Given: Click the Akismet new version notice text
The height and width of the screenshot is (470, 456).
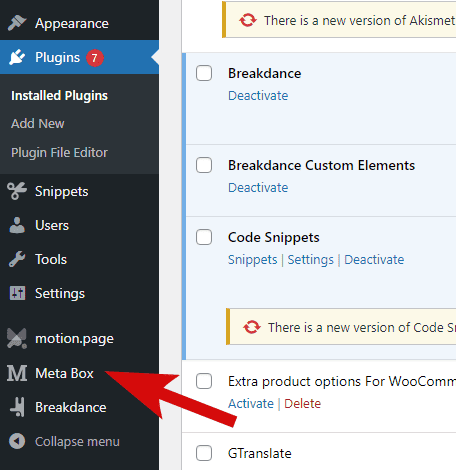Looking at the screenshot, I should tap(360, 21).
